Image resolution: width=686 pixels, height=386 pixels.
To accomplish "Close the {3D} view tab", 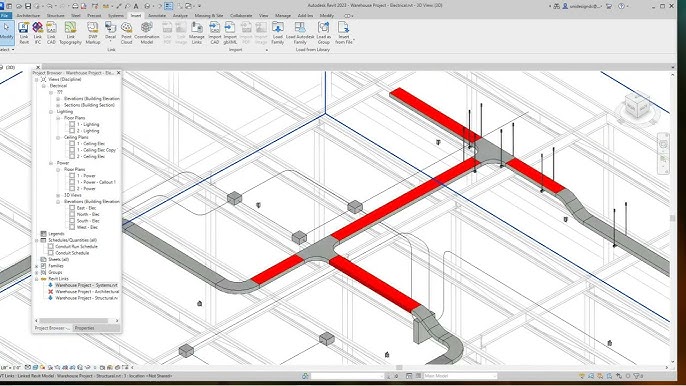I will pos(38,67).
